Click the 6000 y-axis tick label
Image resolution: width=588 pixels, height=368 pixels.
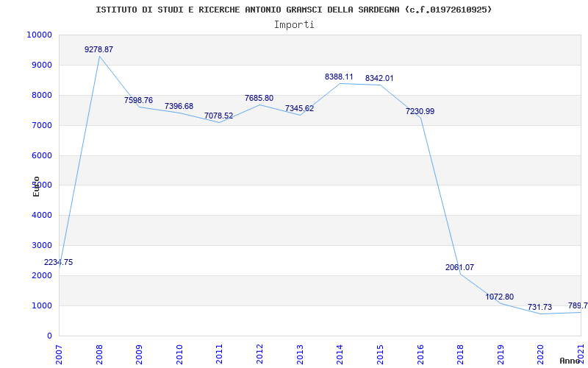41,155
